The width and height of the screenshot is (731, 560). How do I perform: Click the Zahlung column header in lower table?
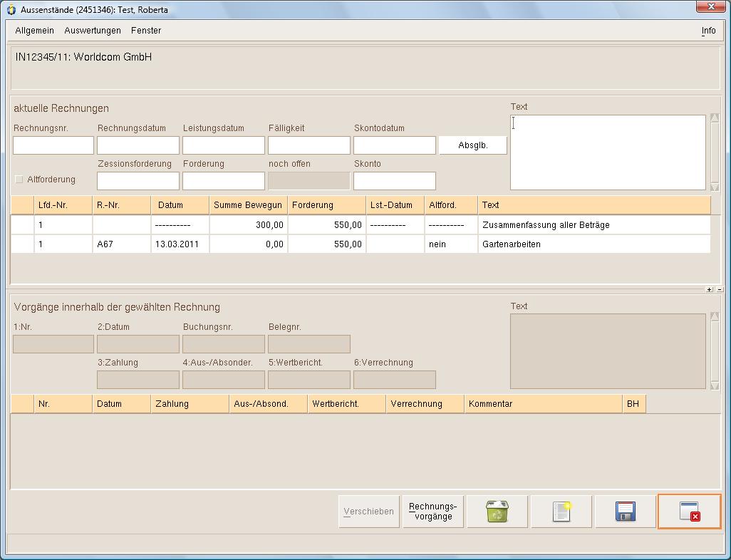coord(190,404)
